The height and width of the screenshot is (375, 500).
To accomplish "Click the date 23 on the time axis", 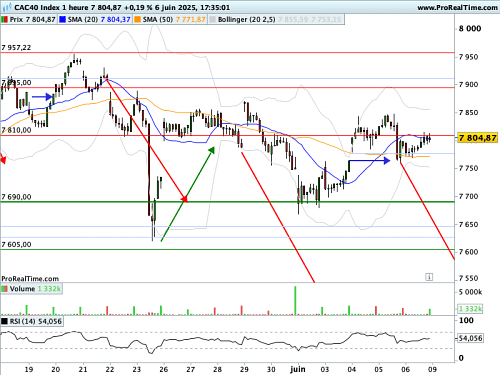I will [x=137, y=369].
